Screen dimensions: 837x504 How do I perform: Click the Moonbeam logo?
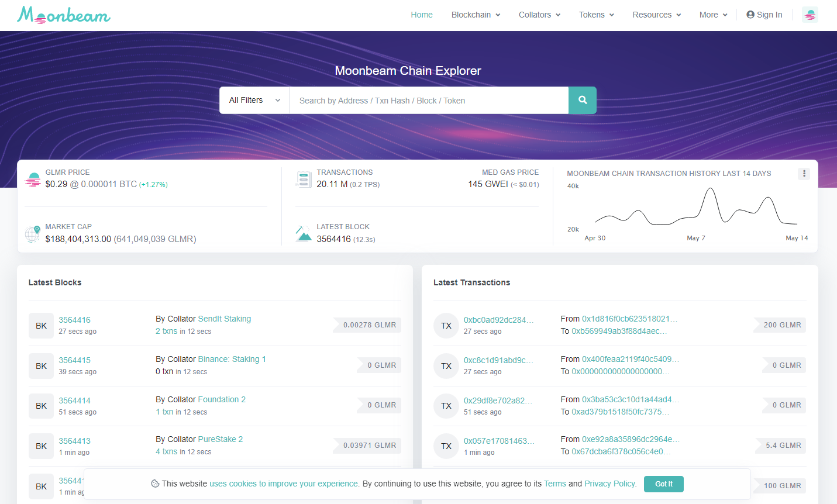pos(64,15)
